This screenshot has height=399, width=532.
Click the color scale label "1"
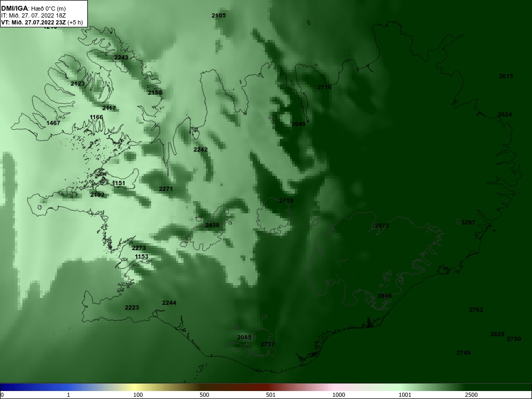(x=69, y=395)
